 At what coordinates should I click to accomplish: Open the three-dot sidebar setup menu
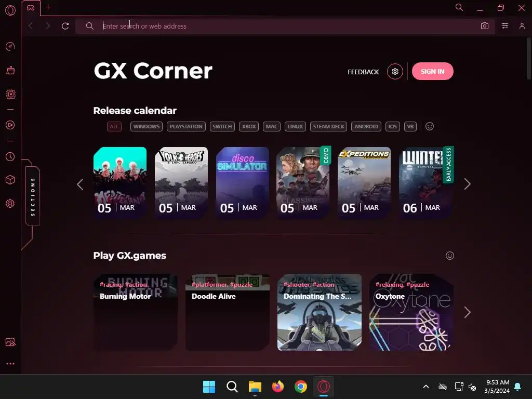tap(10, 364)
